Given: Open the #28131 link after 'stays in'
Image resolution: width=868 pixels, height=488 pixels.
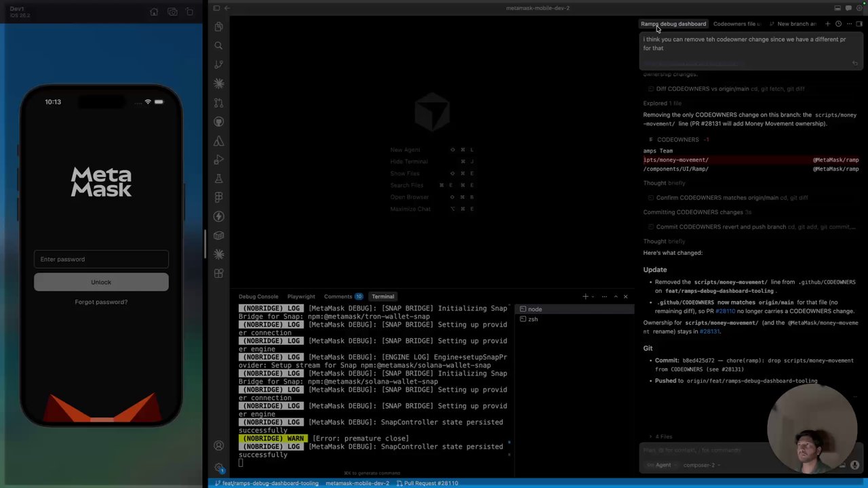Looking at the screenshot, I should [x=709, y=331].
